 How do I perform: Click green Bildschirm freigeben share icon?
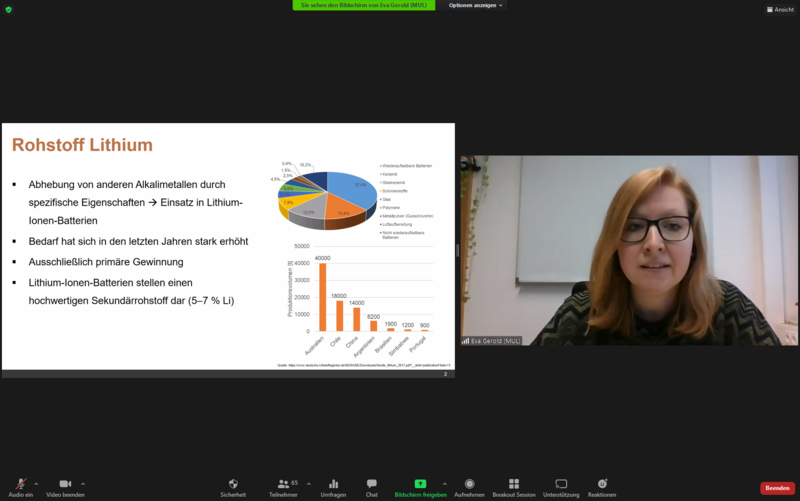point(420,485)
